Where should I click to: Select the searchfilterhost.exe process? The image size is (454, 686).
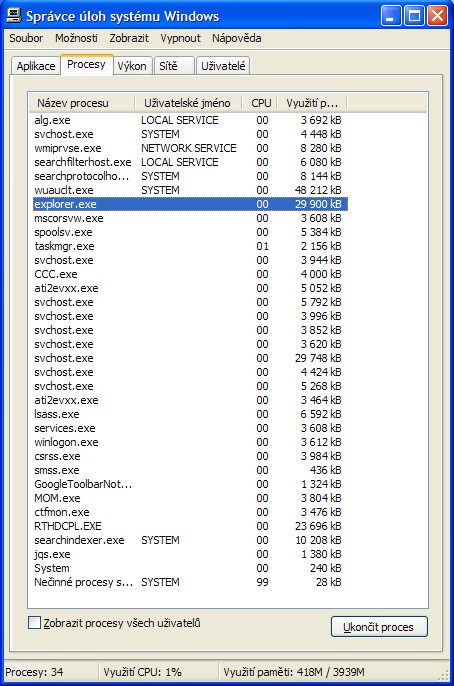[190, 162]
